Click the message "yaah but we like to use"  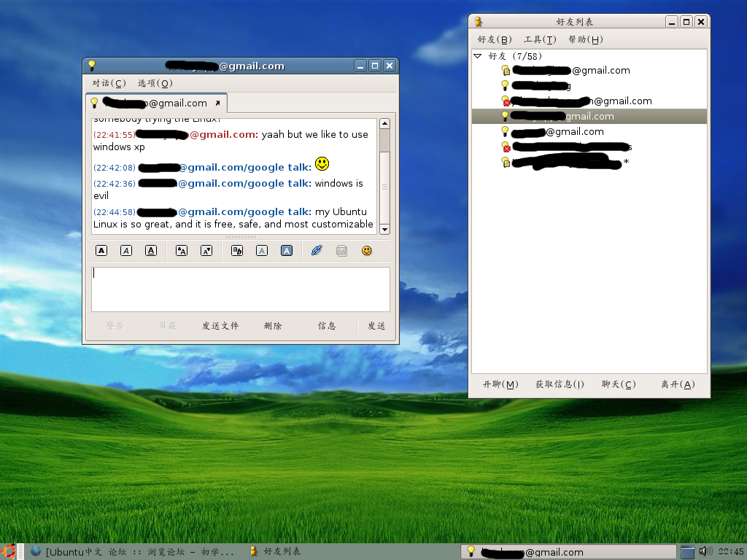coord(315,134)
